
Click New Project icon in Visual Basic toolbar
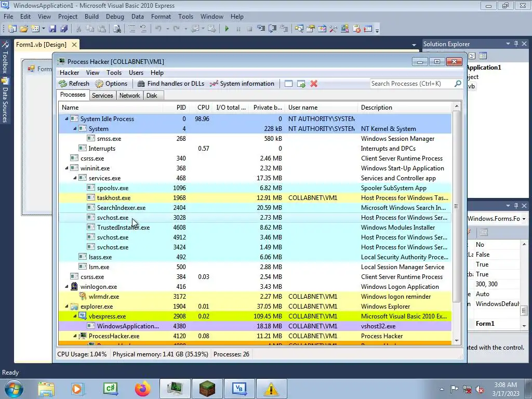click(x=12, y=29)
